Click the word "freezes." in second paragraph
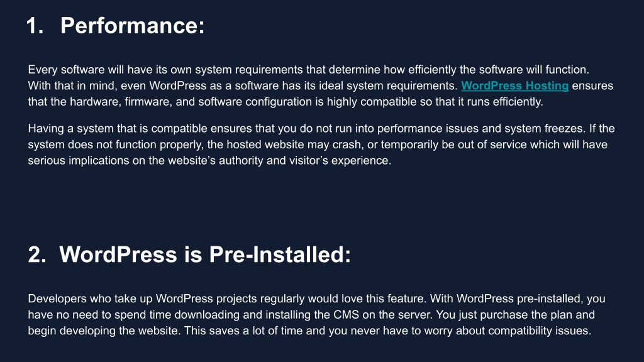The width and height of the screenshot is (644, 362). coord(565,128)
